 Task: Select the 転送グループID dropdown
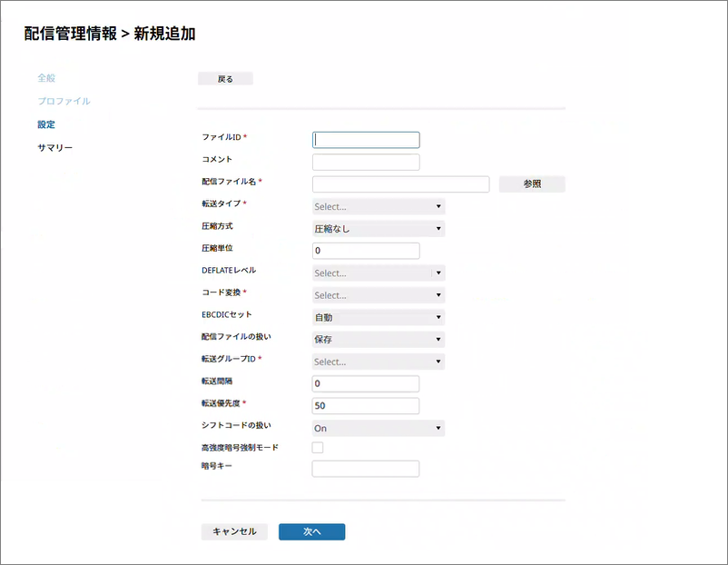click(378, 362)
